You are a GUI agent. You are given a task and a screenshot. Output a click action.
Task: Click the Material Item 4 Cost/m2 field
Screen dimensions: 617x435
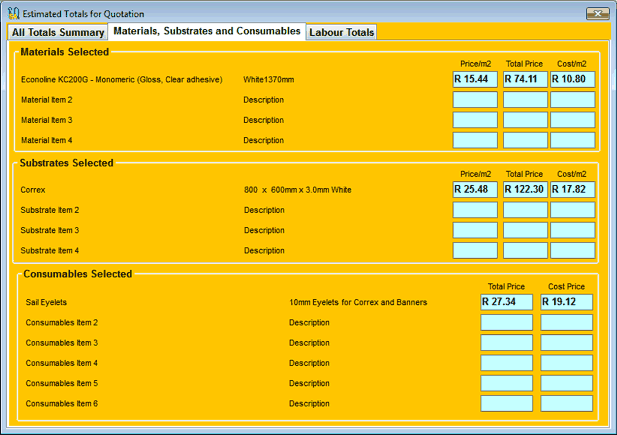[572, 140]
